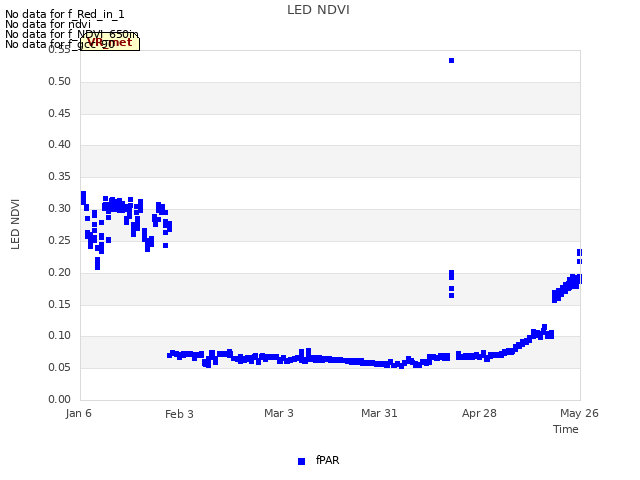Viewport: 640px width, 480px height.
Task: Click the Mar 31 x-axis tick label
Action: coord(379,413)
